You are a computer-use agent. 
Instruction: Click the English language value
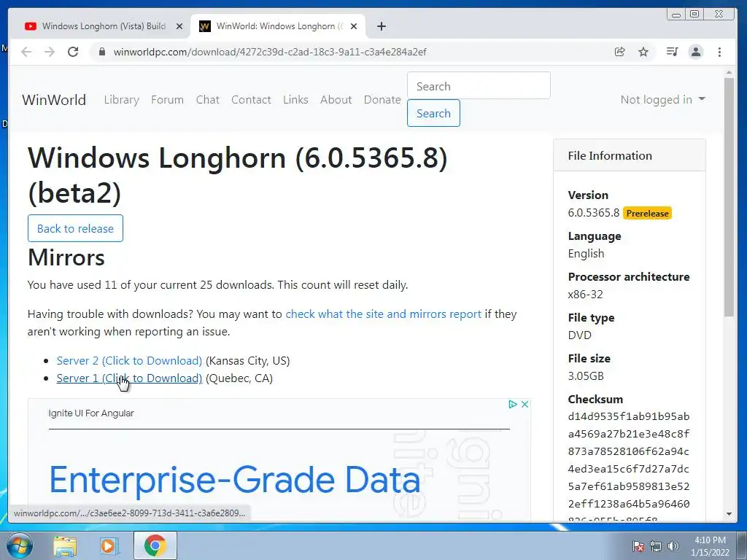(x=586, y=254)
